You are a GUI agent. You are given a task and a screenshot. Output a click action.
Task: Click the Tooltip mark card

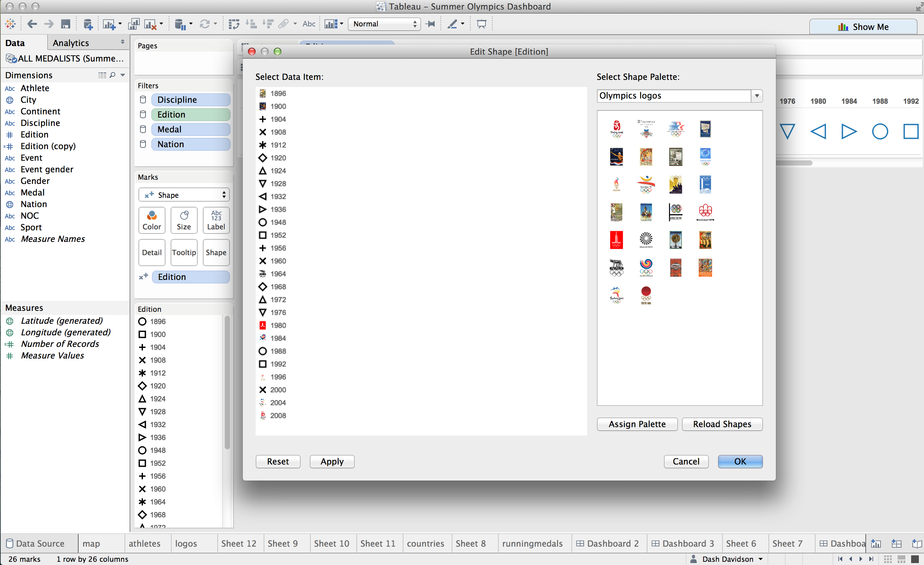(x=184, y=253)
